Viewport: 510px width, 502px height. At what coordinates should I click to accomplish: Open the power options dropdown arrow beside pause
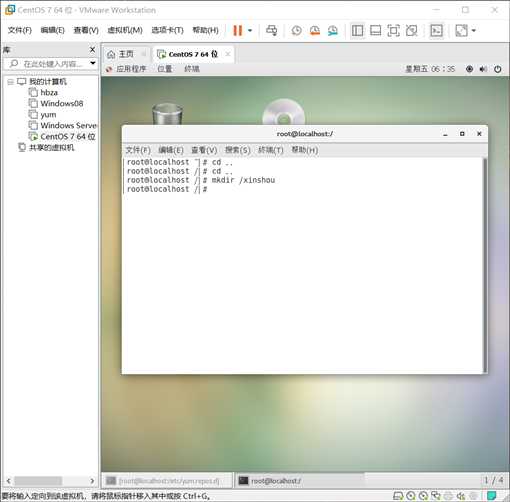pos(250,31)
